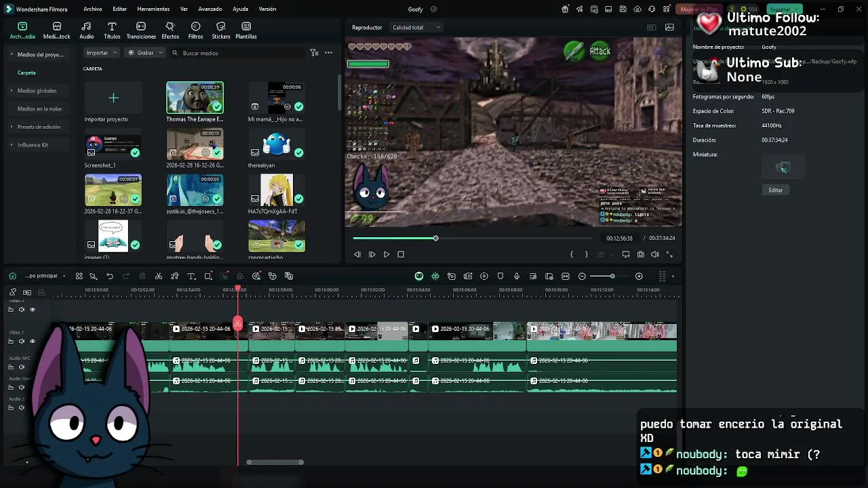Click the media filter icon

pyautogui.click(x=314, y=53)
